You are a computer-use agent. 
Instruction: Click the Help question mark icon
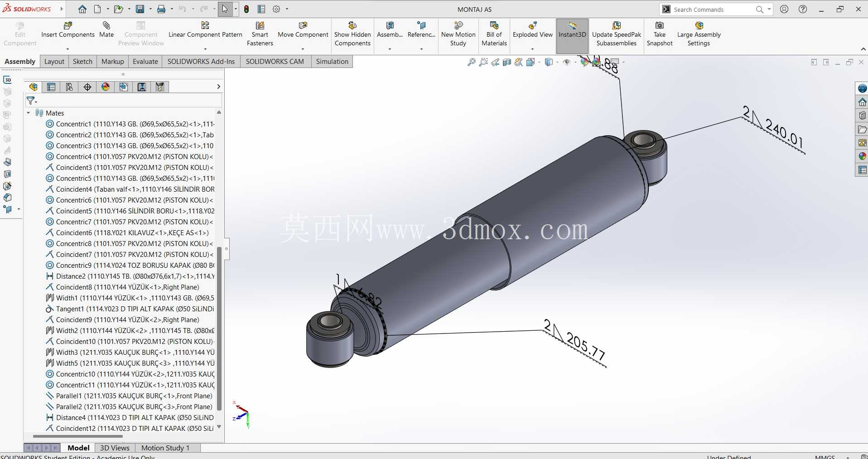click(x=803, y=9)
